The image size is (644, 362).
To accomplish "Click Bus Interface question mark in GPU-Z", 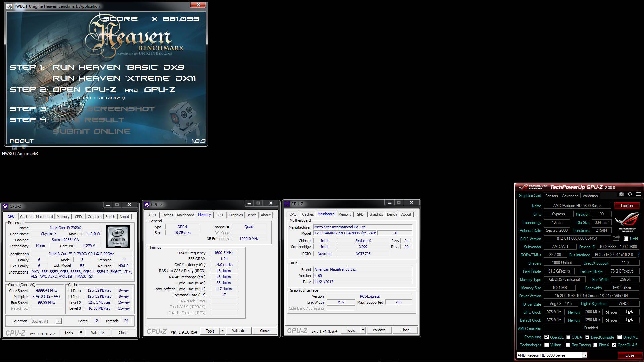I will (x=638, y=255).
